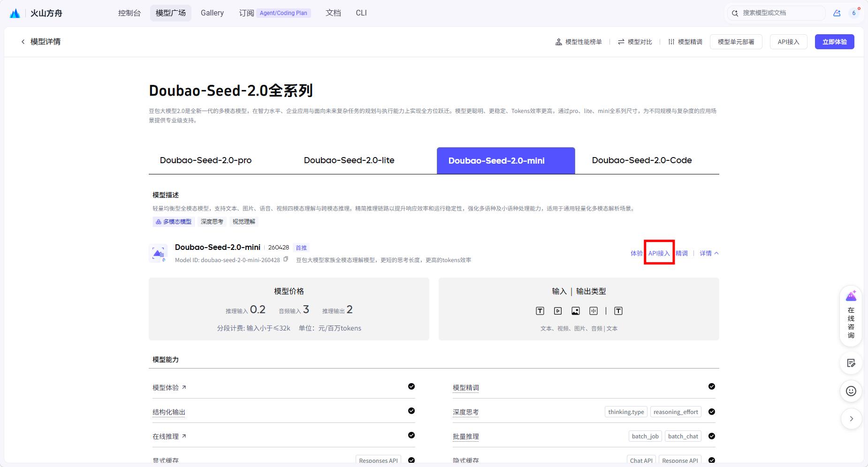Click the thinking.type tag

[626, 412]
